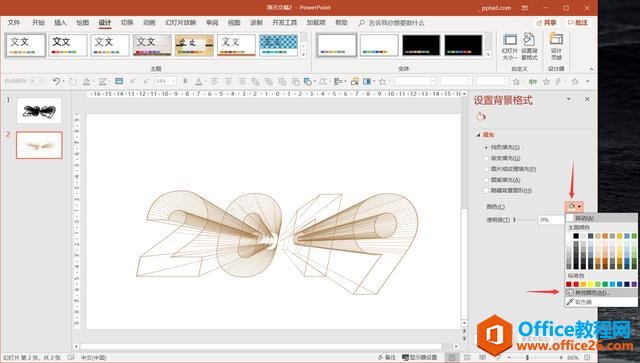Select slide 1 thumbnail
The image size is (640, 363).
tap(39, 111)
